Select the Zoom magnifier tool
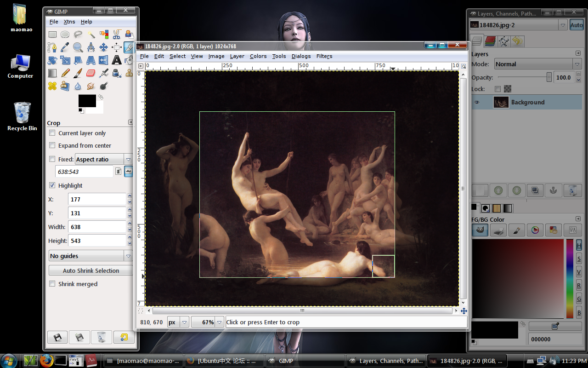588x368 pixels. (78, 47)
